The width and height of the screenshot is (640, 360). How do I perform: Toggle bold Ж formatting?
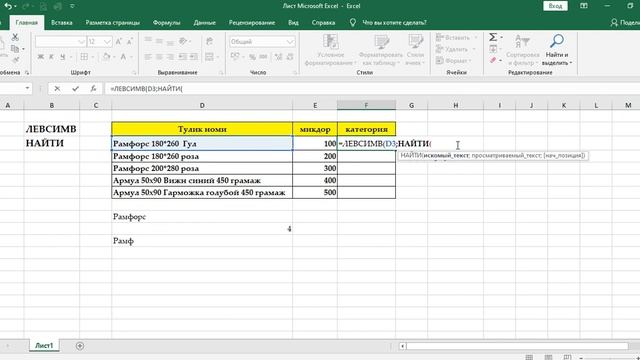(41, 57)
